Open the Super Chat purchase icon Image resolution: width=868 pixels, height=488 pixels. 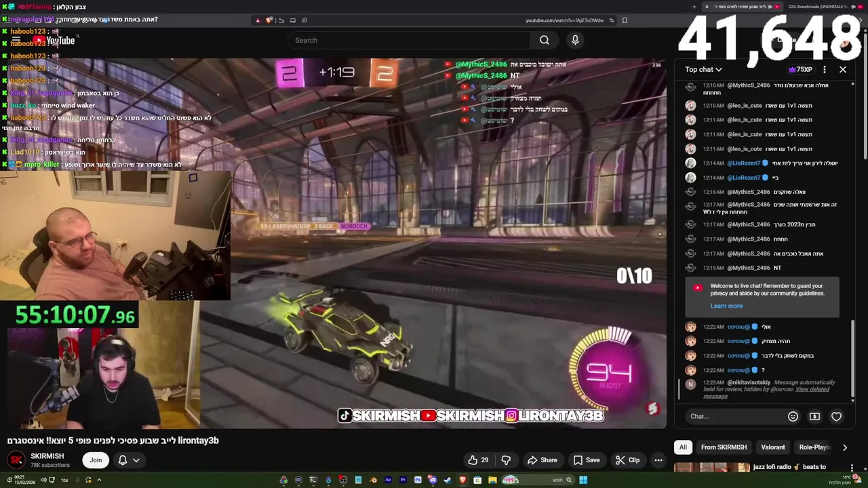click(814, 416)
